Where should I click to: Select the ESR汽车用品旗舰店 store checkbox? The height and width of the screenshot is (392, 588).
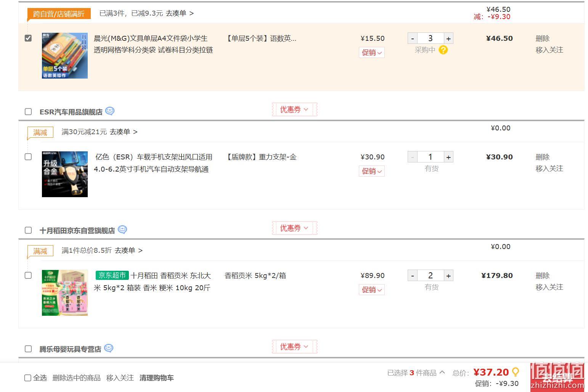[28, 112]
